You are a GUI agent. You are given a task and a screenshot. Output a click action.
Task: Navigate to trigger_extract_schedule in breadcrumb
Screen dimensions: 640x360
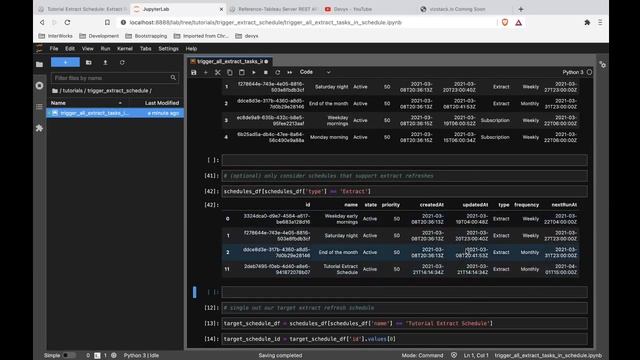118,91
